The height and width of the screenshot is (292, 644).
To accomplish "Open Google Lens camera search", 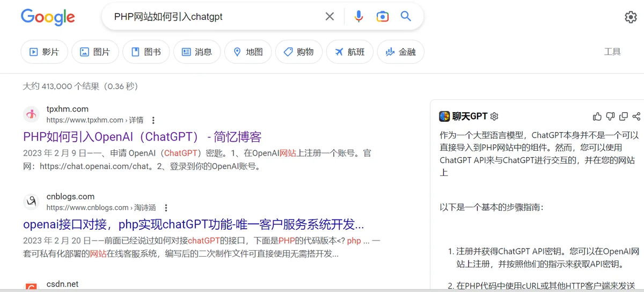I will (382, 17).
